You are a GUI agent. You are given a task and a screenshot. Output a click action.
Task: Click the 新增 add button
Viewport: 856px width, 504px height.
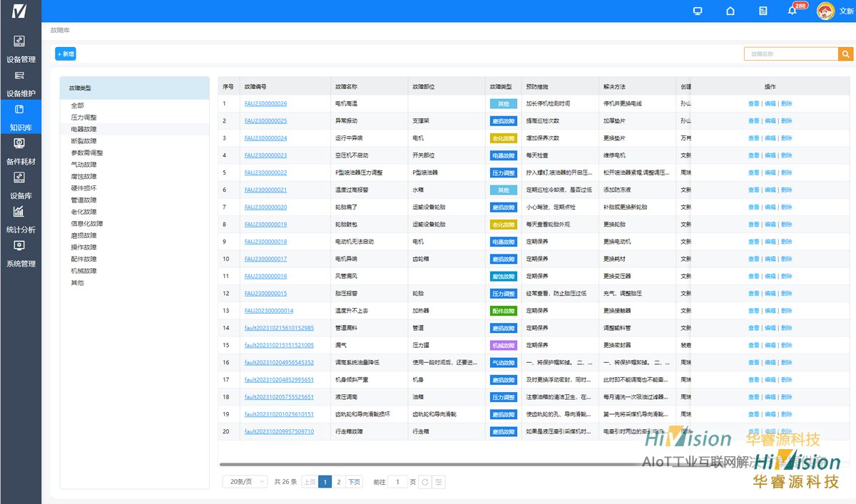(x=66, y=53)
